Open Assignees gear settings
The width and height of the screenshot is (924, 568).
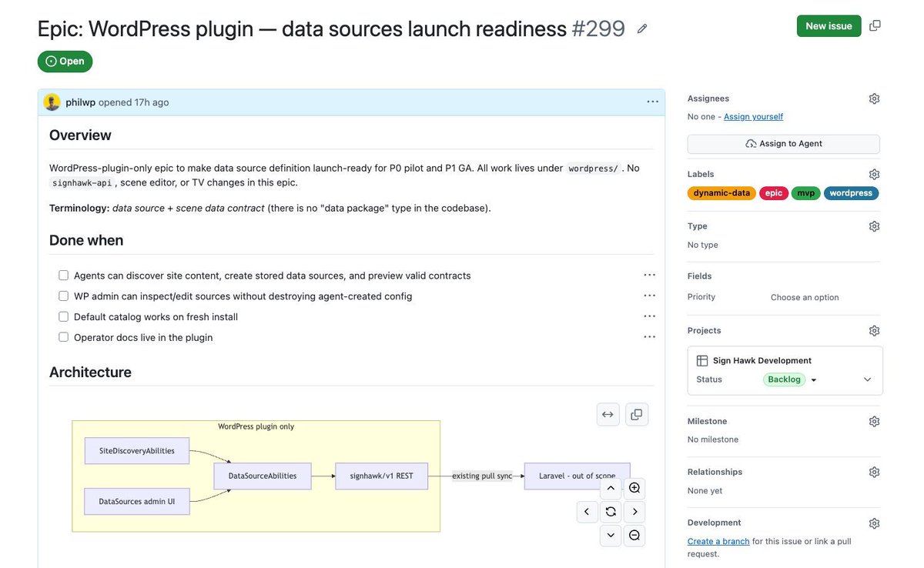[x=874, y=99]
